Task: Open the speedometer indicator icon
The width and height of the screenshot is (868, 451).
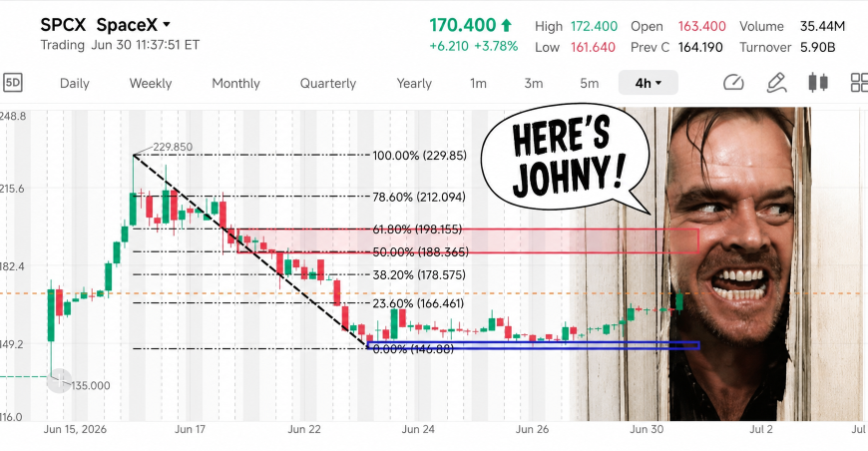Action: click(733, 83)
